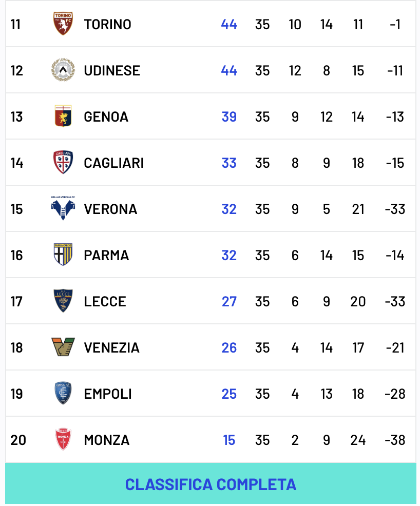Select the Genoa team name
Image resolution: width=420 pixels, height=506 pixels.
pos(106,116)
